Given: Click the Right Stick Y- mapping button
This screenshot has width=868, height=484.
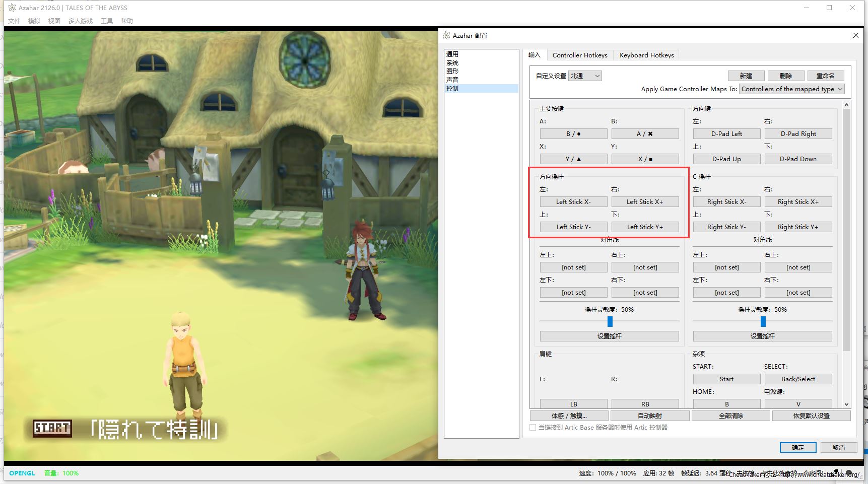Looking at the screenshot, I should click(727, 227).
